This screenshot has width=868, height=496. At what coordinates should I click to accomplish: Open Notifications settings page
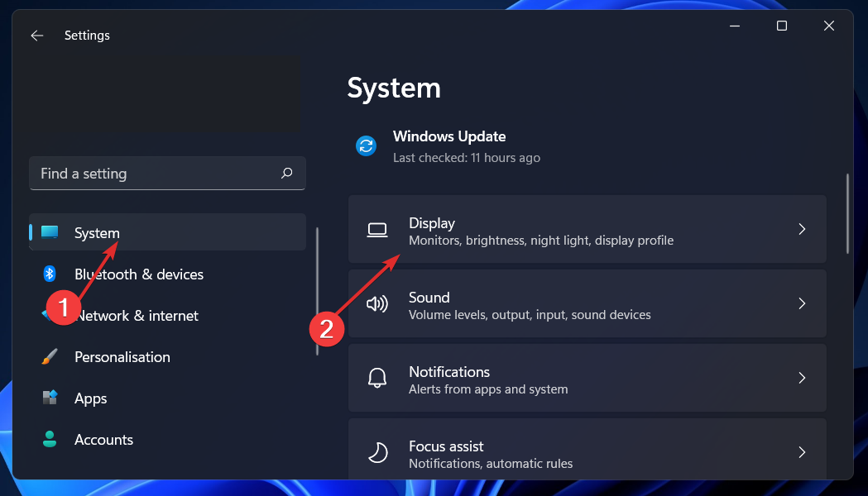[x=587, y=378]
